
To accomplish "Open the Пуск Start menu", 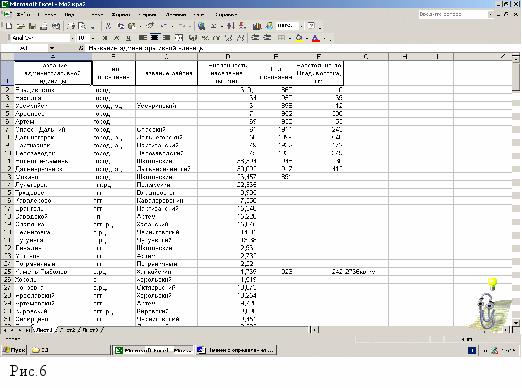I will (14, 350).
